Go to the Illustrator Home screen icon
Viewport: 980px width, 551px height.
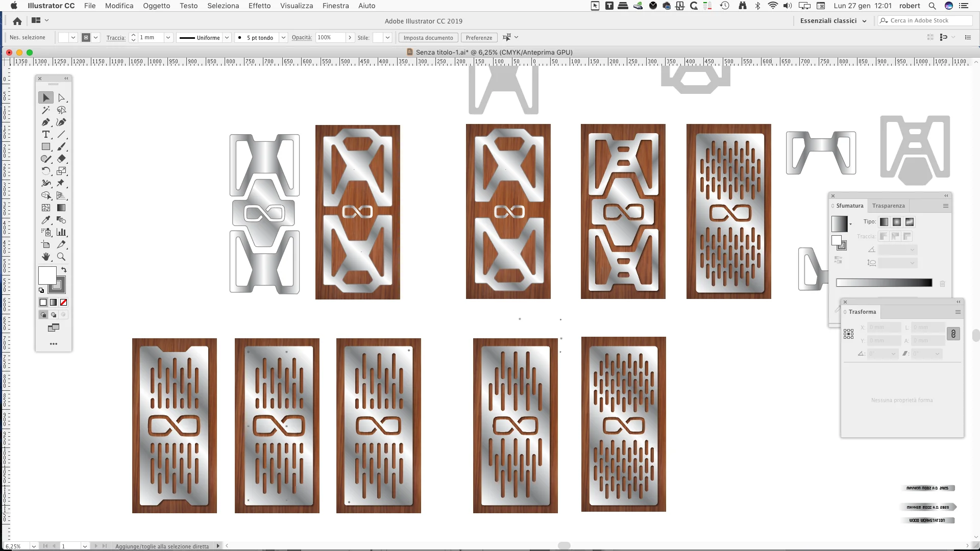17,21
